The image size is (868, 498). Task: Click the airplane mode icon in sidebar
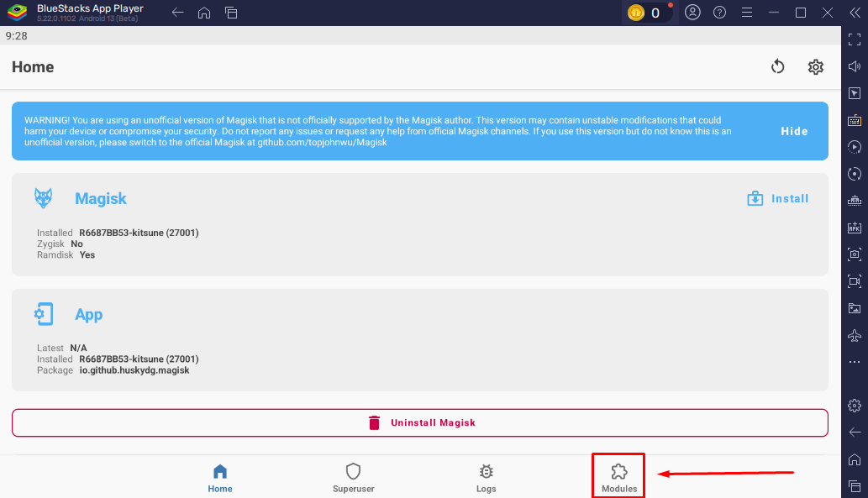(855, 335)
